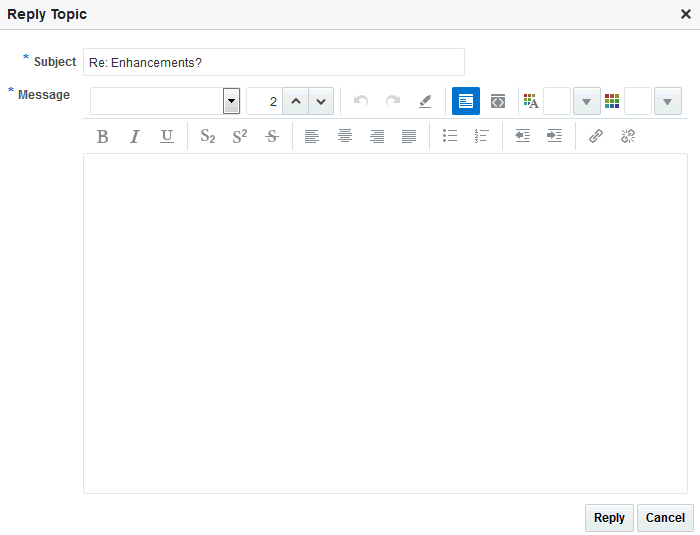Center-align the text
700x535 pixels.
point(345,136)
